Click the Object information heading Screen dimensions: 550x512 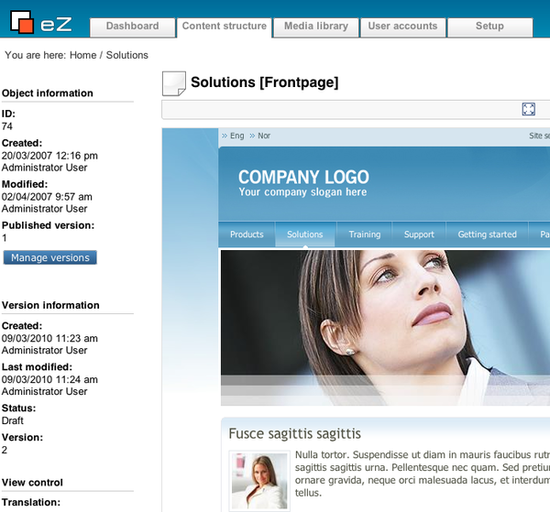[x=47, y=93]
